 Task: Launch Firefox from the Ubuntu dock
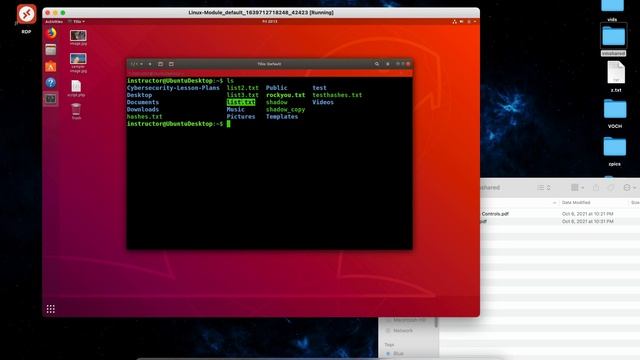coord(51,33)
